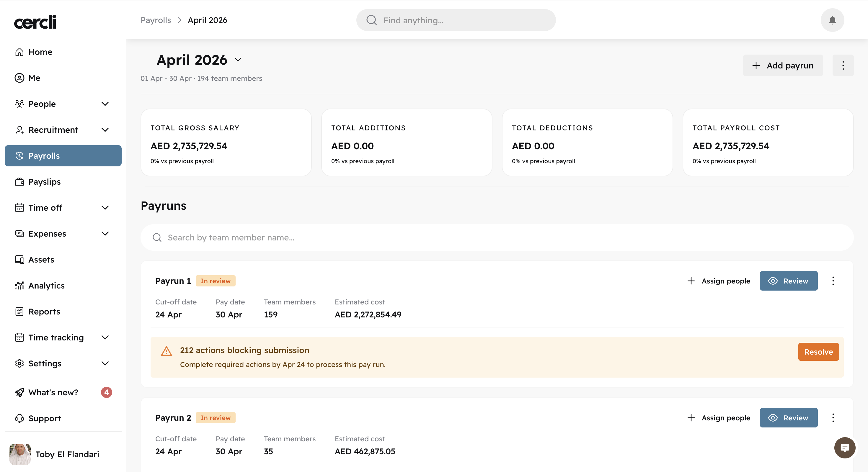This screenshot has width=868, height=472.
Task: Click the Add payrun button
Action: pyautogui.click(x=782, y=65)
